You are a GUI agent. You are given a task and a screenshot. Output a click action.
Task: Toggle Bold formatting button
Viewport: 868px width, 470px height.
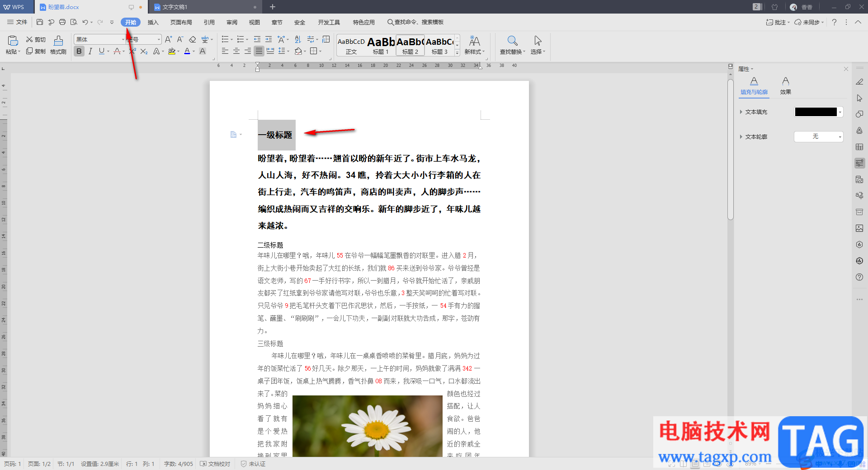79,51
